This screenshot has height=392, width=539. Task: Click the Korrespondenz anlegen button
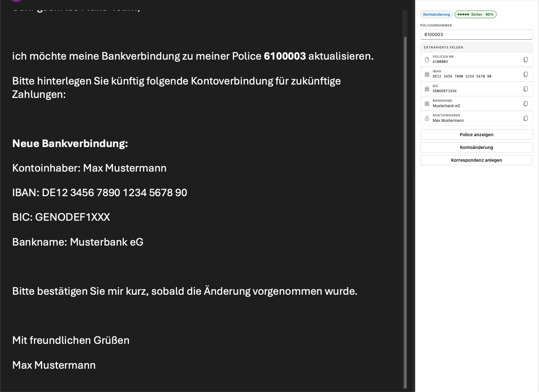[x=476, y=160]
